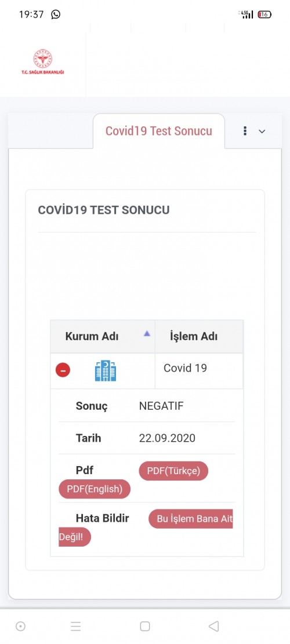The image size is (290, 644).
Task: Click the sort arrow in Kurum Adı
Action: point(147,334)
